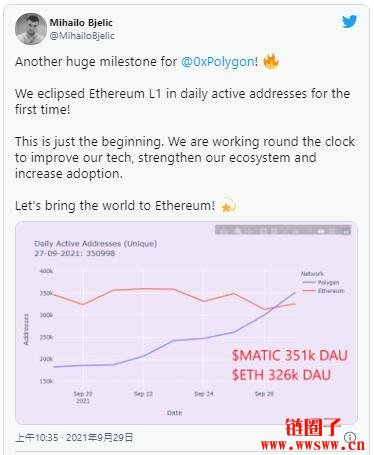Click the Sep 24 date axis label
374x455 pixels.
[x=204, y=394]
